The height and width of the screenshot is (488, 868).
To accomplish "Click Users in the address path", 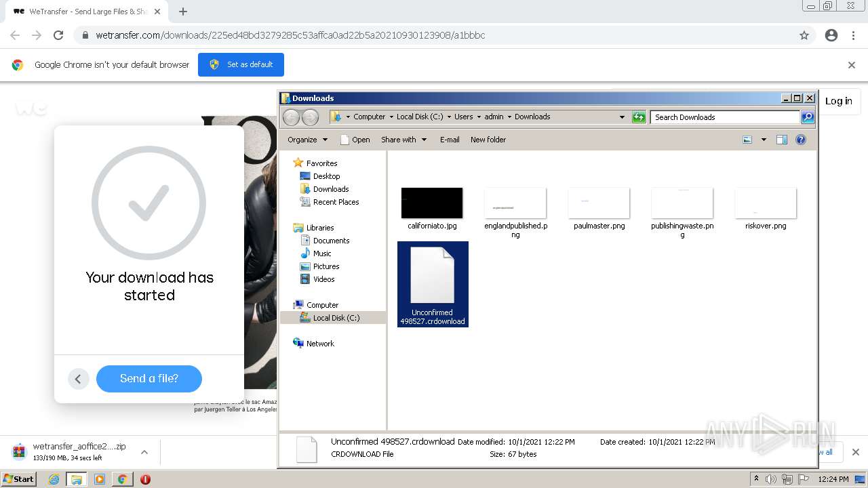I will click(x=463, y=117).
